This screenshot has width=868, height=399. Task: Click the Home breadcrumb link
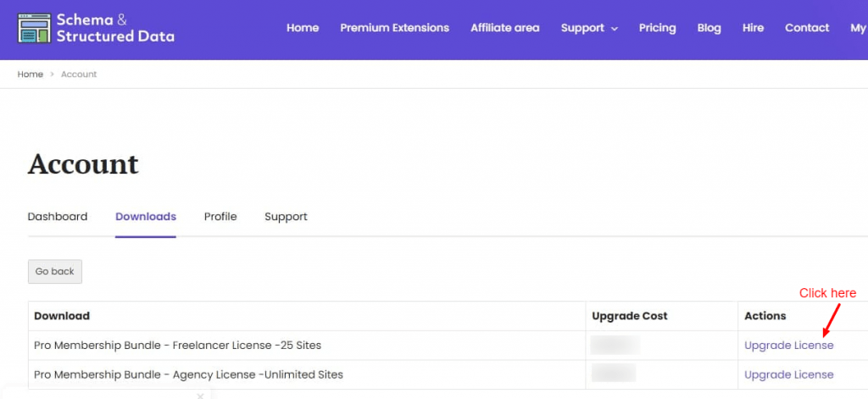tap(30, 75)
